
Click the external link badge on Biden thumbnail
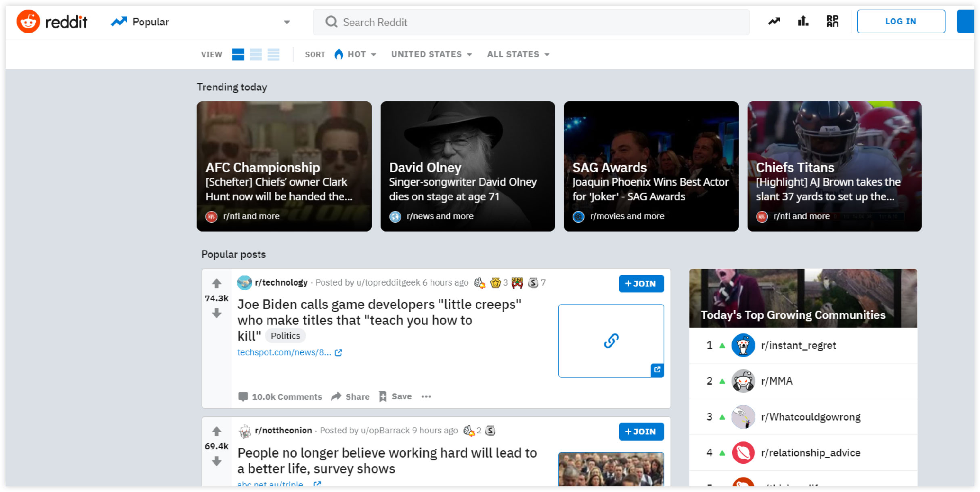[657, 370]
